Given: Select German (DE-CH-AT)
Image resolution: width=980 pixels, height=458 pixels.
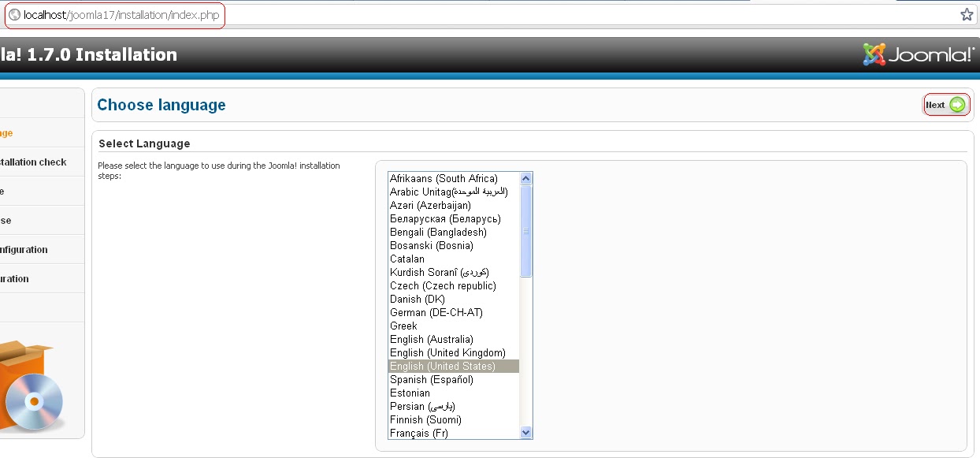Looking at the screenshot, I should (454, 313).
